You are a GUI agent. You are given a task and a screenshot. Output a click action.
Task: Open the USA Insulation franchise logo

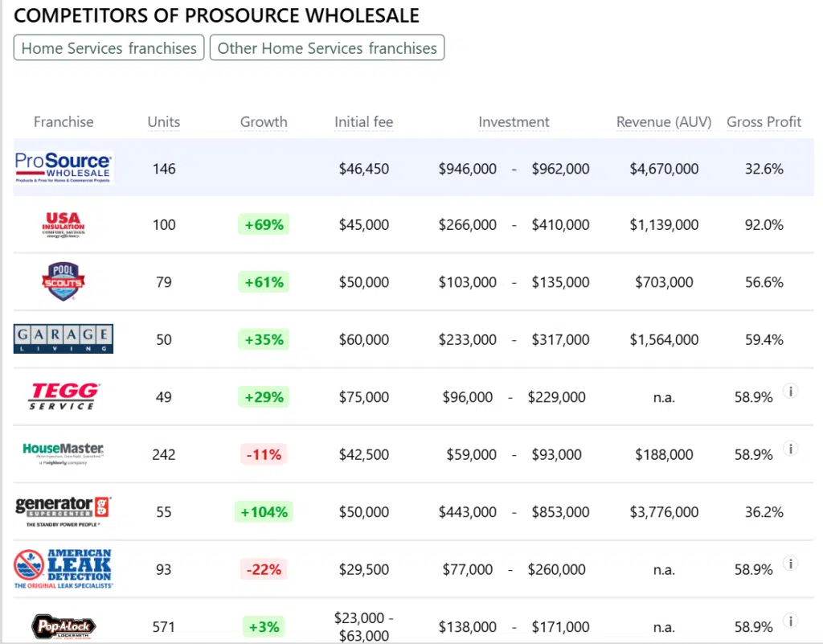[63, 224]
